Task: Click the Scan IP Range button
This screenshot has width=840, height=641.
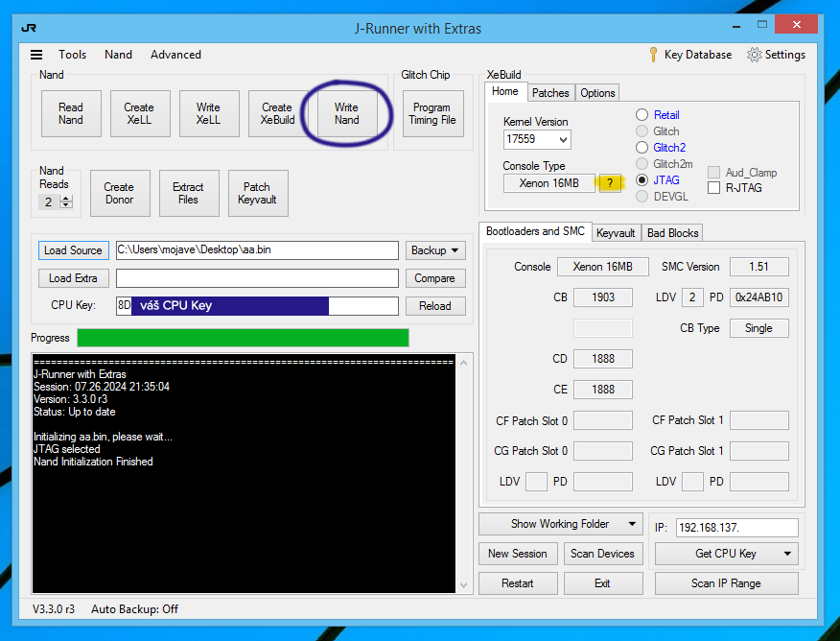Action: 726,583
